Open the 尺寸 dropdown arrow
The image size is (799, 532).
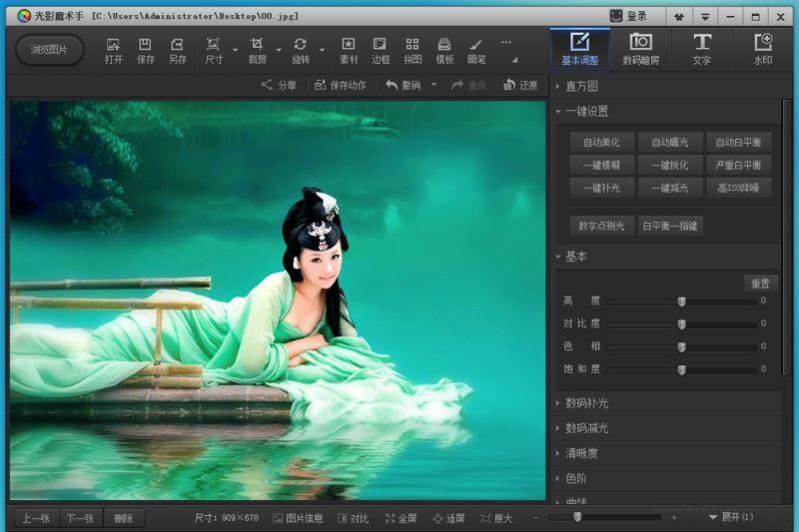tap(236, 50)
